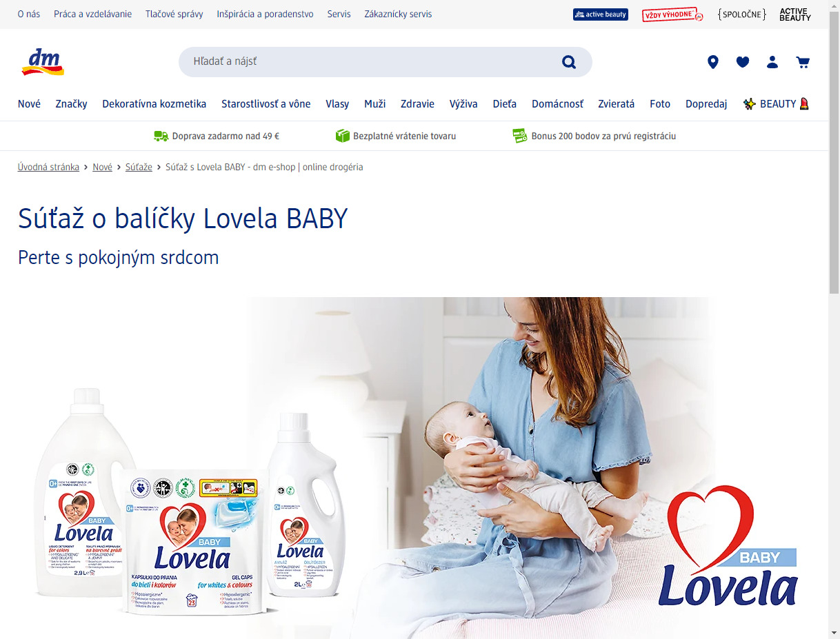The width and height of the screenshot is (840, 639).
Task: Click the Súťaže breadcrumb link
Action: click(139, 167)
